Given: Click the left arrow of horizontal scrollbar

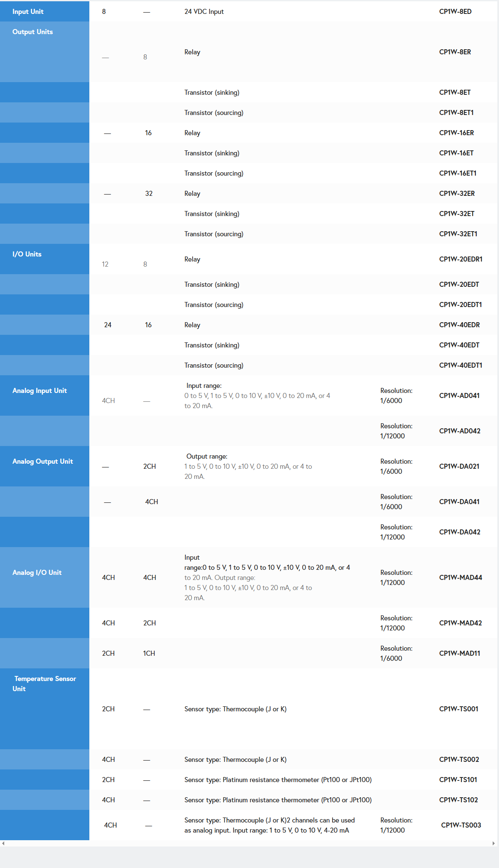Looking at the screenshot, I should (x=3, y=843).
